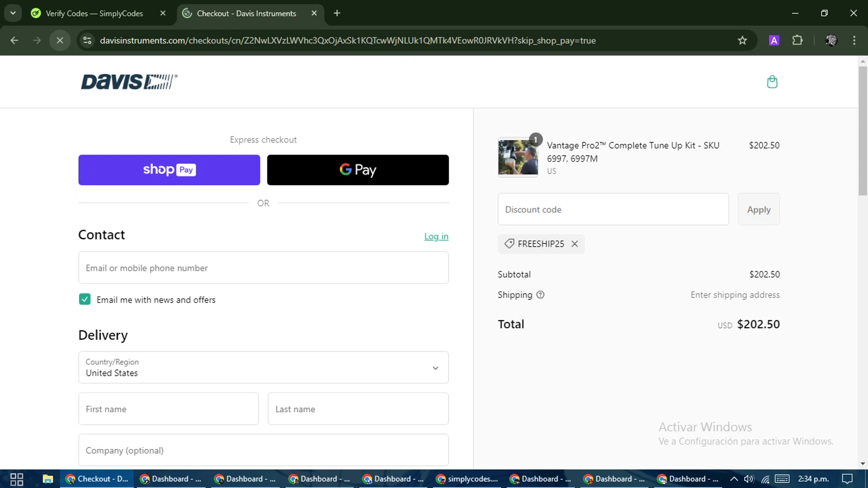Pay with G Pay express checkout
Viewport: 868px width, 488px height.
358,170
